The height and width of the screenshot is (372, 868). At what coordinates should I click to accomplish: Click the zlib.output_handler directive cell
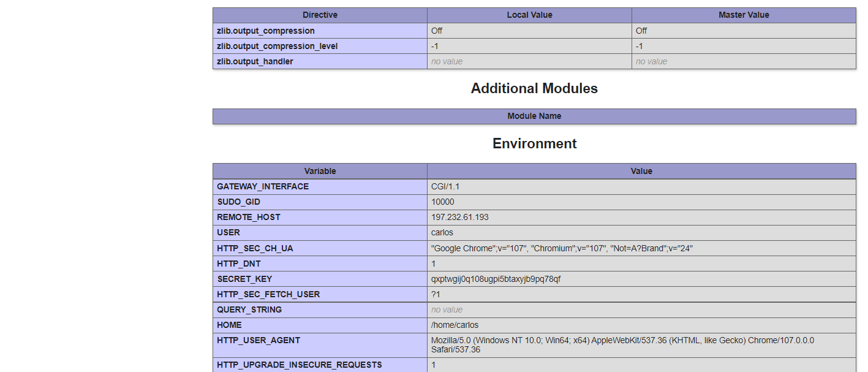tap(255, 61)
